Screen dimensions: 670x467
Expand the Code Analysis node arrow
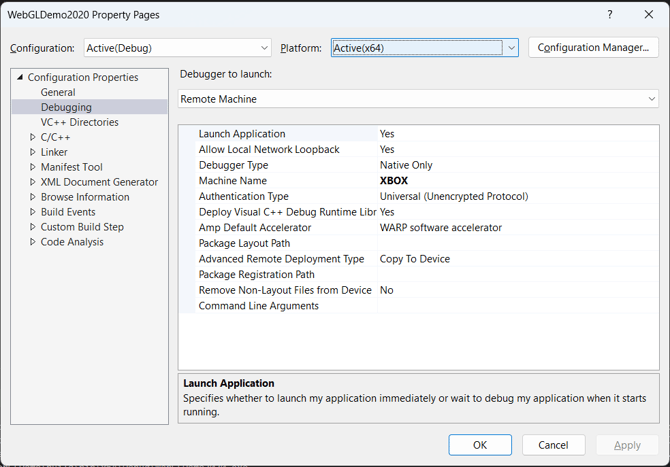pos(32,242)
